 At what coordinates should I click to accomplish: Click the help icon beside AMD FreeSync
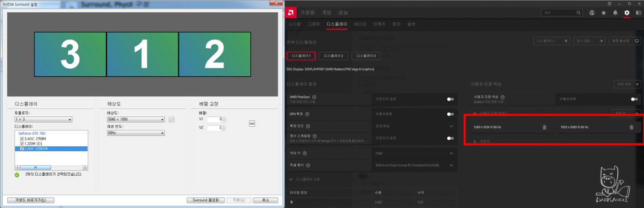pyautogui.click(x=314, y=97)
